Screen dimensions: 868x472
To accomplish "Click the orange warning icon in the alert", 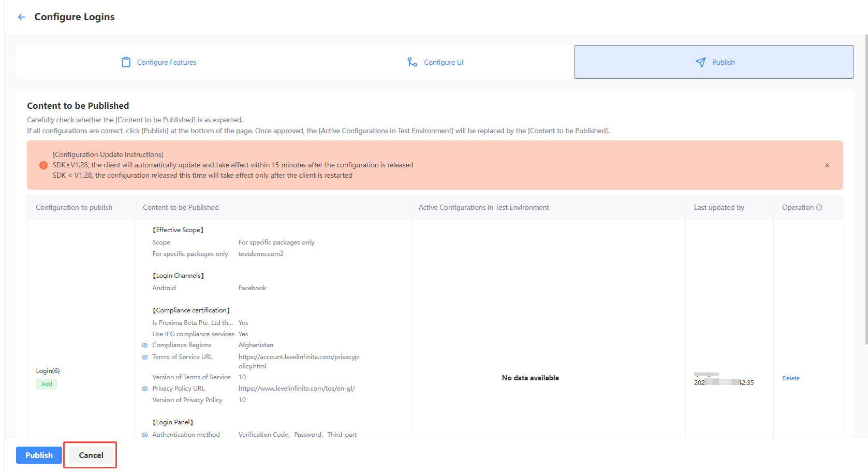I will tap(43, 165).
